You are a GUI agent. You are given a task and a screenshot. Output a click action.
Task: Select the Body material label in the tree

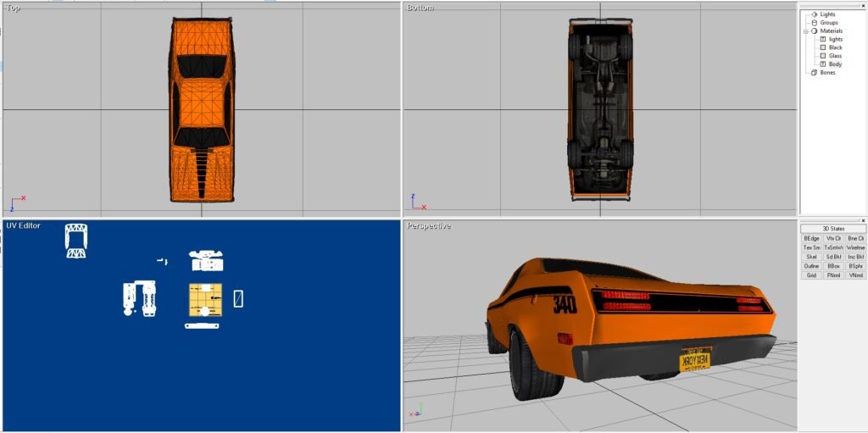[835, 64]
